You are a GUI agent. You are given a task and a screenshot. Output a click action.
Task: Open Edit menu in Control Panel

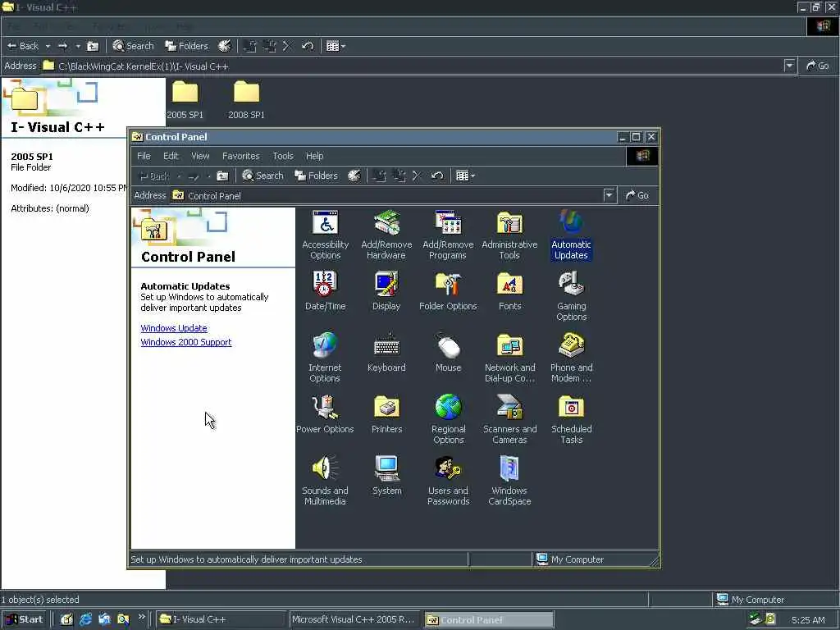point(171,156)
